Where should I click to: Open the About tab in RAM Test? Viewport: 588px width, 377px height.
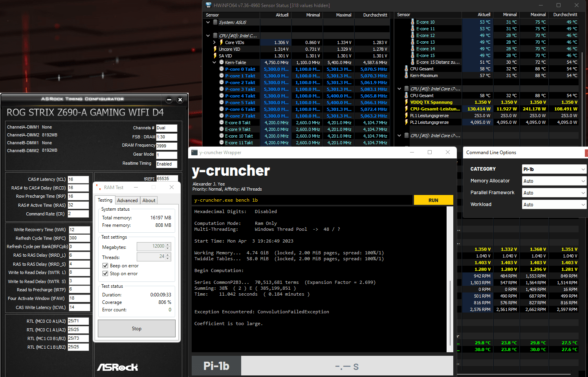pos(149,200)
